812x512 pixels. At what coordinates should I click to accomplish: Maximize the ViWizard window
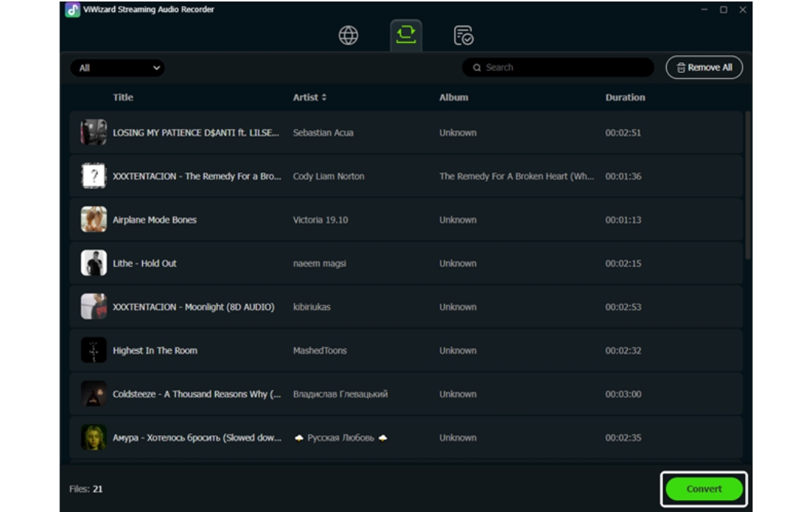click(723, 10)
